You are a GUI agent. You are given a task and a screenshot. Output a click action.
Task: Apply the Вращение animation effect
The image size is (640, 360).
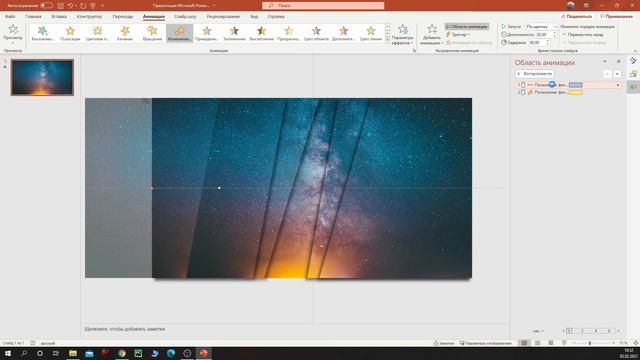pyautogui.click(x=152, y=33)
